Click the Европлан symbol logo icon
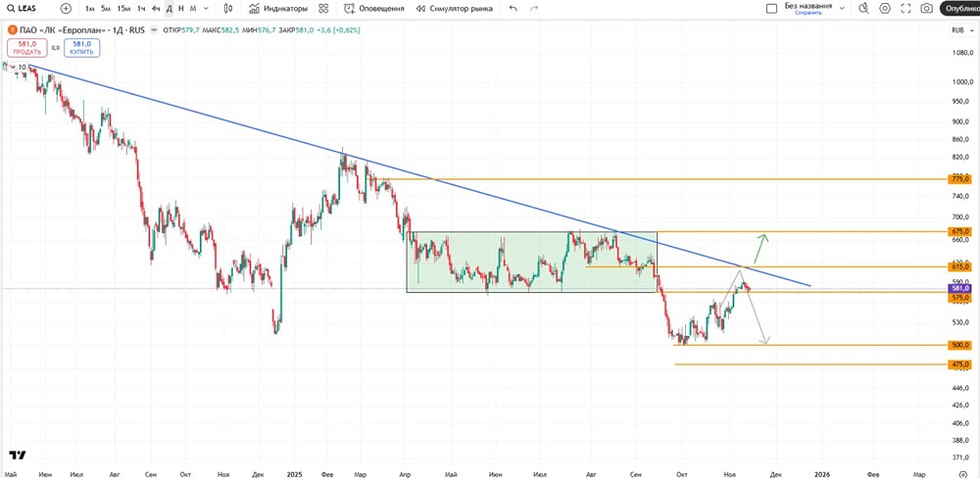 pyautogui.click(x=11, y=30)
